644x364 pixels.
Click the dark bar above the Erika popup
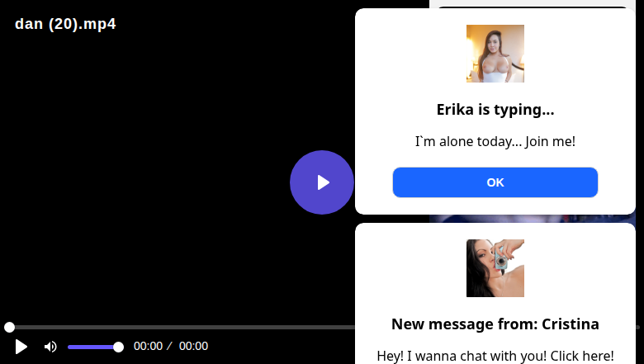(x=533, y=7)
